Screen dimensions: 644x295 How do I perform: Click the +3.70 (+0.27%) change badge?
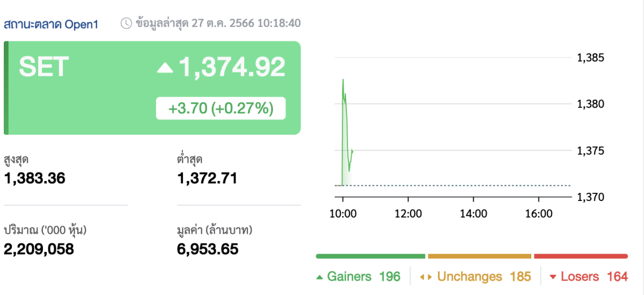pos(221,109)
